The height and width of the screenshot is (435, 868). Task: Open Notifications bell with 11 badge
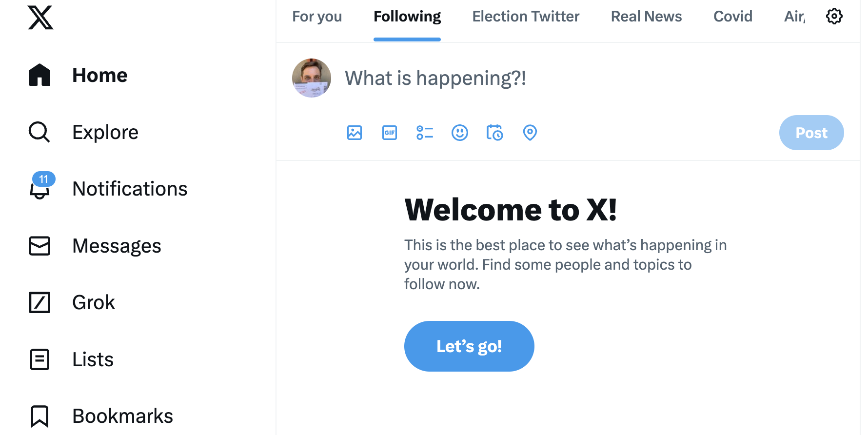(x=40, y=189)
